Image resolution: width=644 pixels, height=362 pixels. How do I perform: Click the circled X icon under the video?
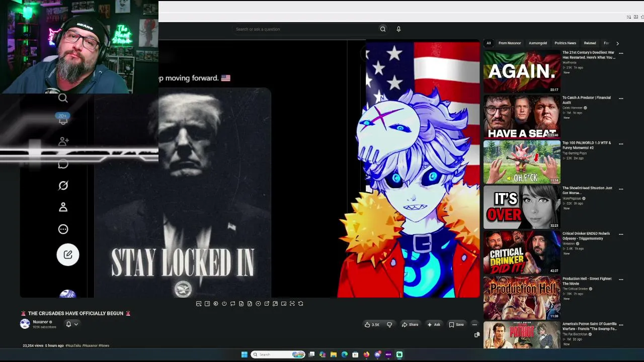[x=258, y=304]
